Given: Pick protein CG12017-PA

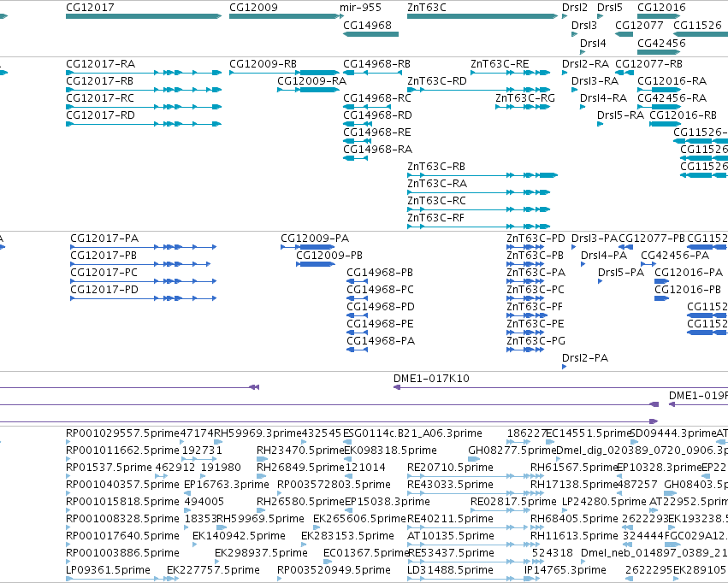Looking at the screenshot, I should pos(104,238).
